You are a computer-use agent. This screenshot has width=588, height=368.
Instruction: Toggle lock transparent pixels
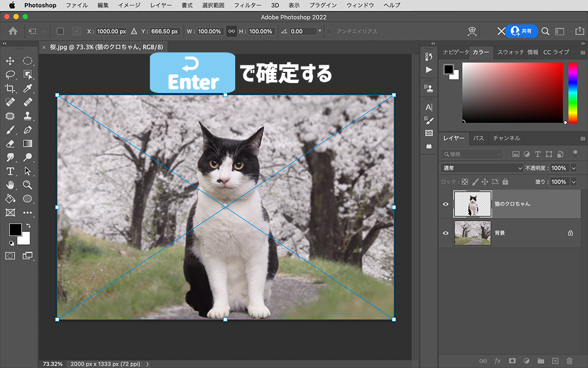click(465, 182)
